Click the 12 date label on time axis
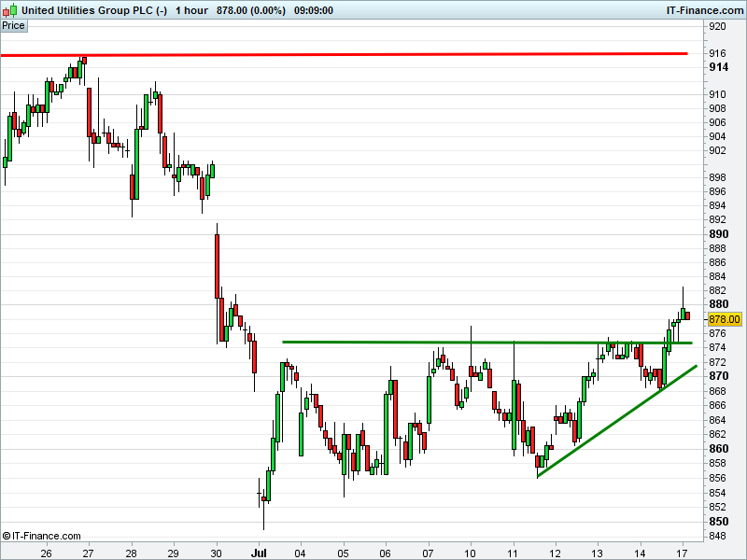 (x=555, y=553)
